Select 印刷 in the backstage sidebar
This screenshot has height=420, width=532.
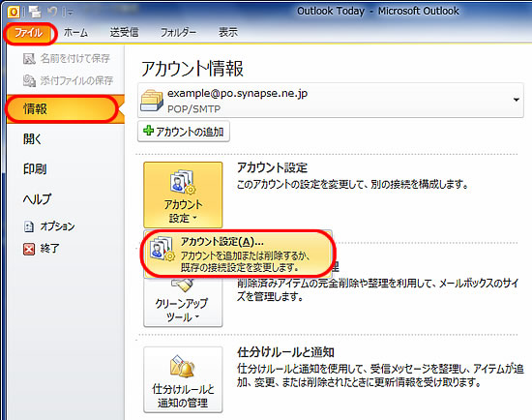click(35, 168)
